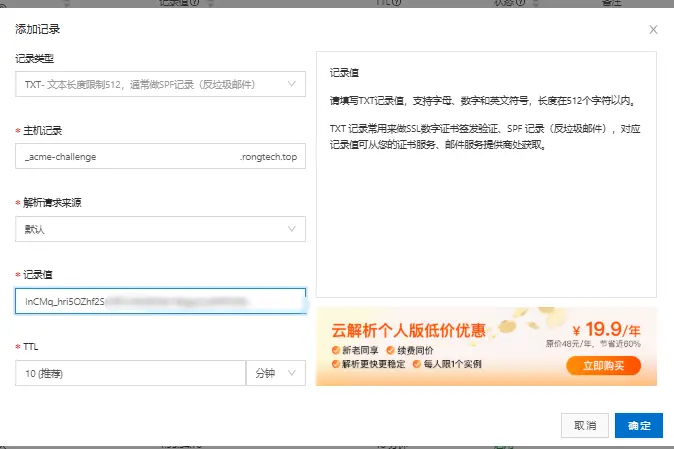Close the 添加记录 dialog with X
The width and height of the screenshot is (674, 449).
[x=654, y=30]
